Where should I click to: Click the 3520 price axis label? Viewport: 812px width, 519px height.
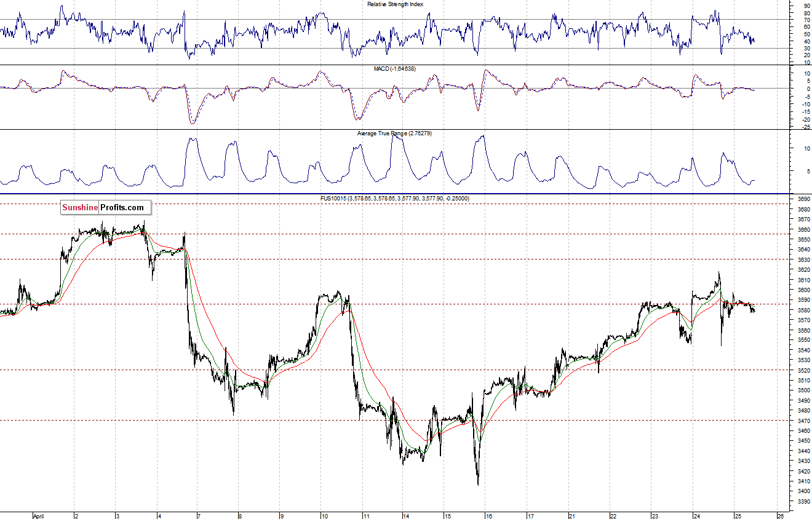[x=803, y=370]
